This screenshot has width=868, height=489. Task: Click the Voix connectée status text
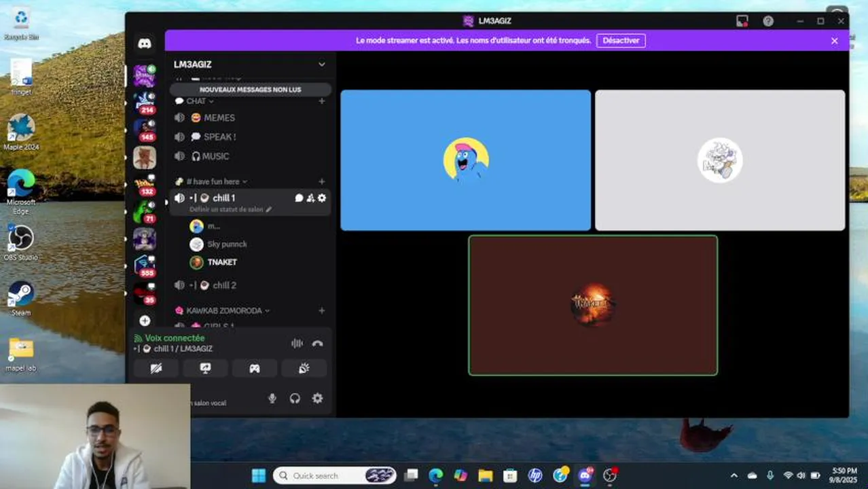[x=175, y=338]
